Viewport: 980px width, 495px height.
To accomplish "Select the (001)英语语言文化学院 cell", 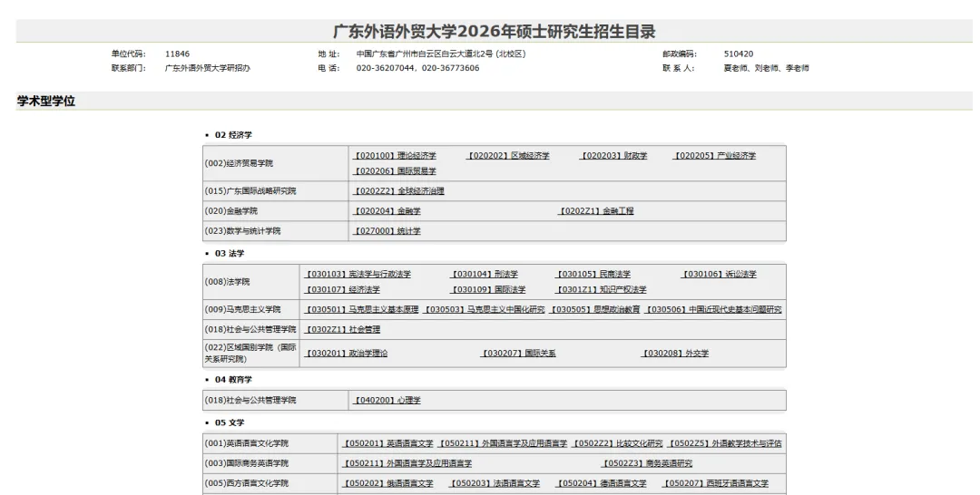I will [270, 444].
